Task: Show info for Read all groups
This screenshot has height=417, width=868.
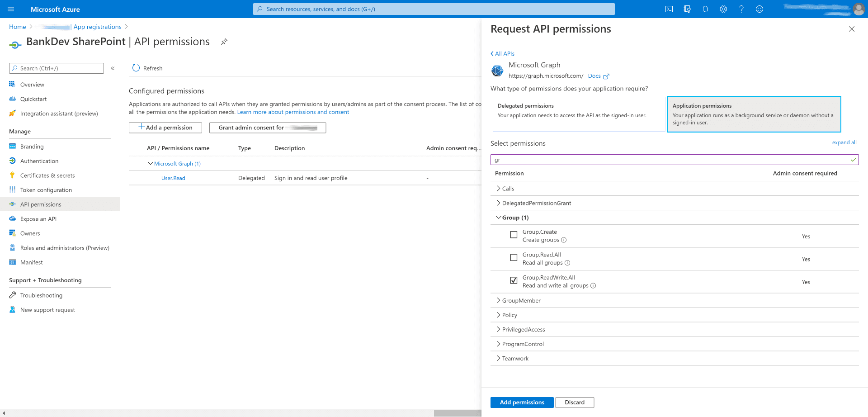Action: 567,263
